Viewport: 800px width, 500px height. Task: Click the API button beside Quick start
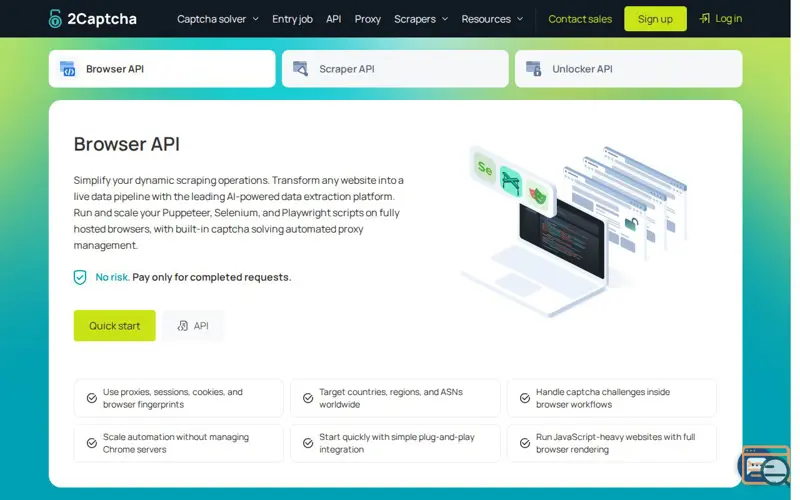193,326
